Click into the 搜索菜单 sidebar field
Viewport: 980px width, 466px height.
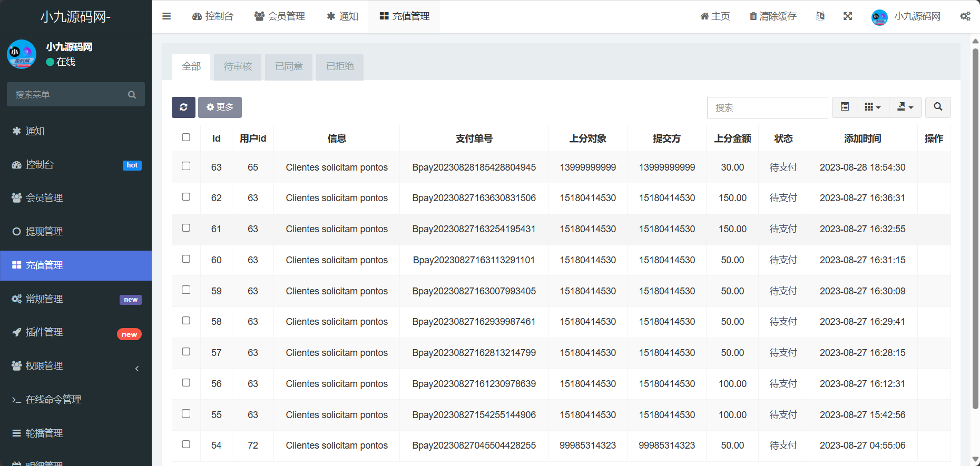tap(76, 94)
